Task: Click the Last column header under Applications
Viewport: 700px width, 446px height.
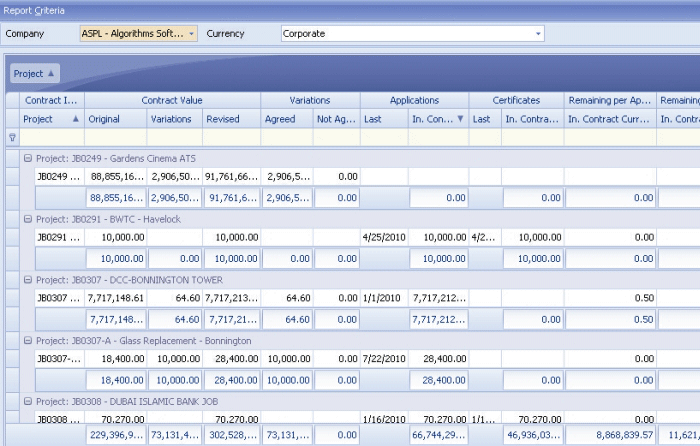Action: 384,119
